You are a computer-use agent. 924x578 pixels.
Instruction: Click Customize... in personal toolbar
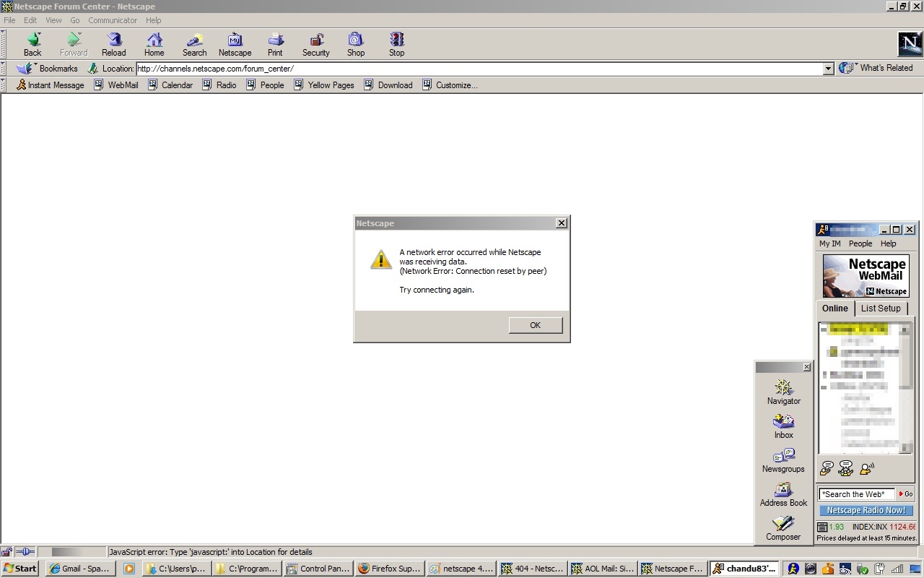[x=450, y=85]
